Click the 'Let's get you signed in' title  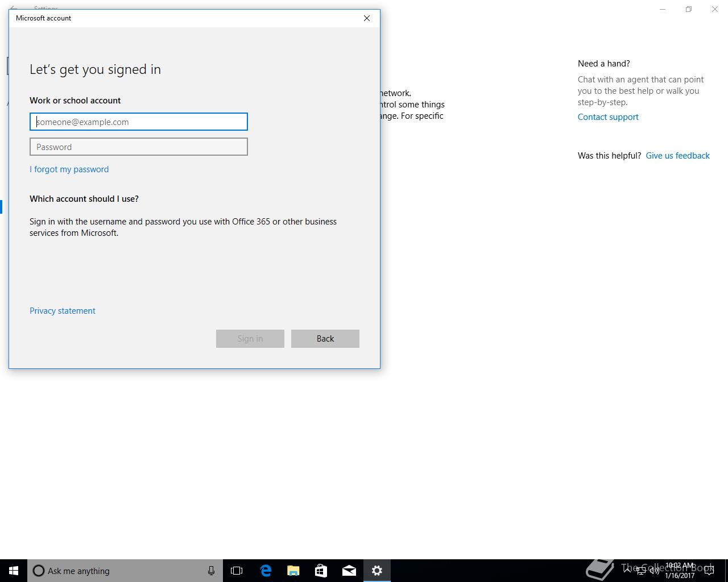pyautogui.click(x=95, y=69)
